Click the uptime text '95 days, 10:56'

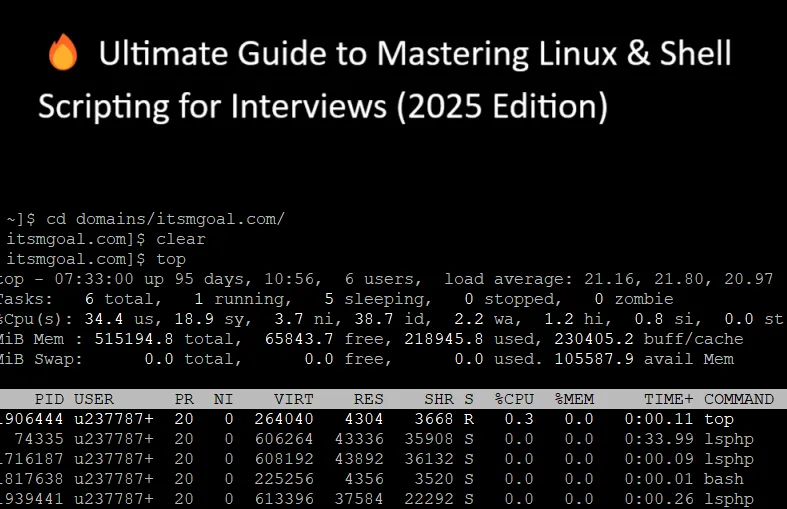248,279
